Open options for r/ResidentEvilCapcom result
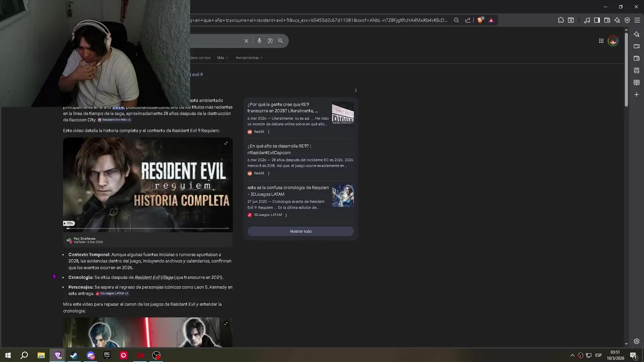Viewport: 644px width, 362px height. pos(269,173)
